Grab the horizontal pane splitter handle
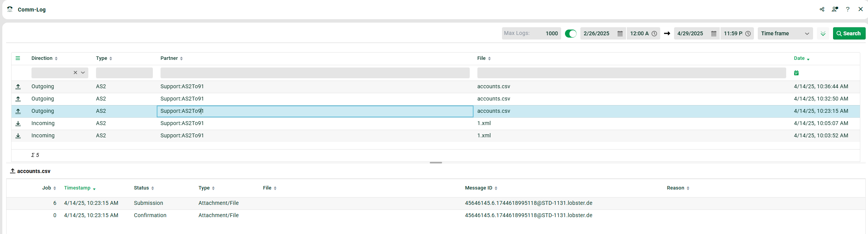Viewport: 868px width, 234px height. 436,163
